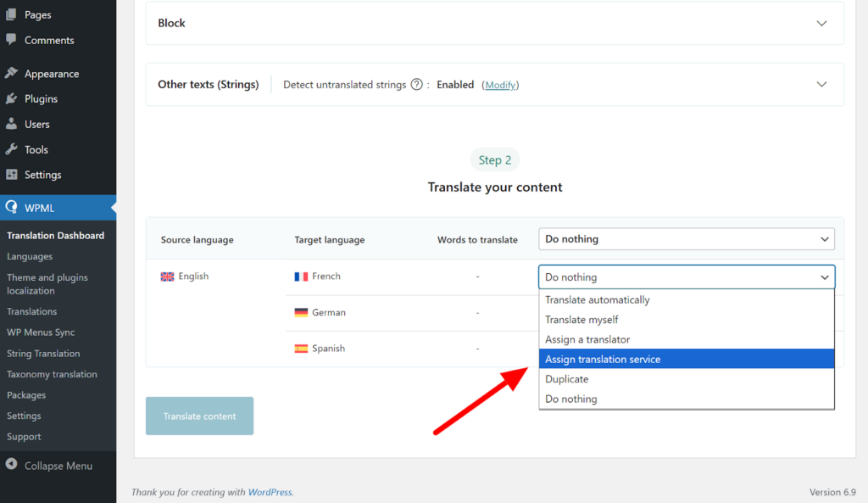Expand the Other texts (Strings) chevron
Viewport: 868px width, 503px height.
point(821,84)
